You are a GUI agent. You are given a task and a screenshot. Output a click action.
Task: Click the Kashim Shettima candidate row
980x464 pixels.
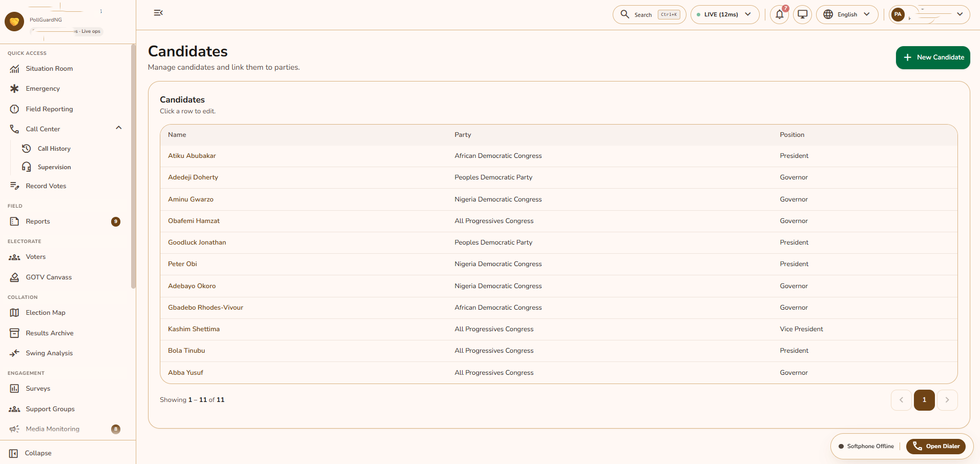tap(558, 329)
